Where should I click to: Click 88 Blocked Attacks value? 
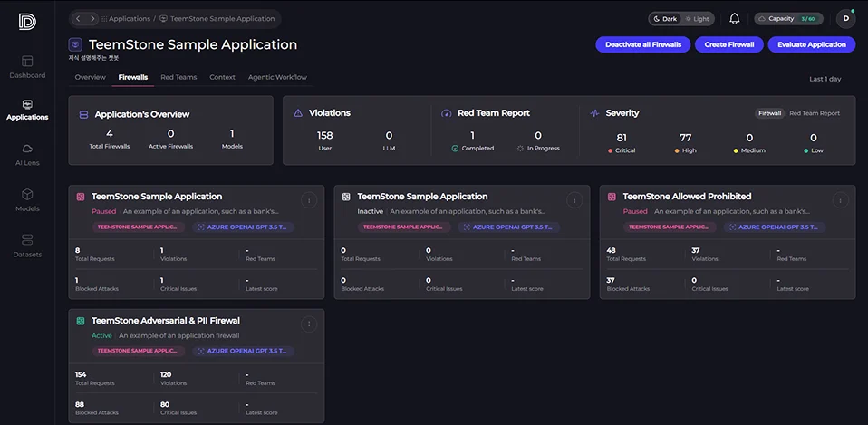pos(81,404)
